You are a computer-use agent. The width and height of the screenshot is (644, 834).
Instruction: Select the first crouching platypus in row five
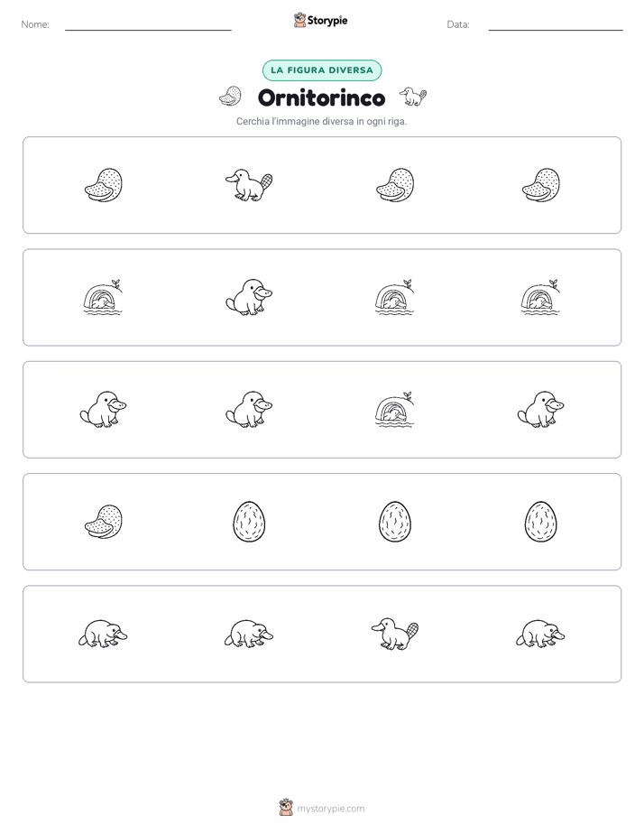coord(103,634)
